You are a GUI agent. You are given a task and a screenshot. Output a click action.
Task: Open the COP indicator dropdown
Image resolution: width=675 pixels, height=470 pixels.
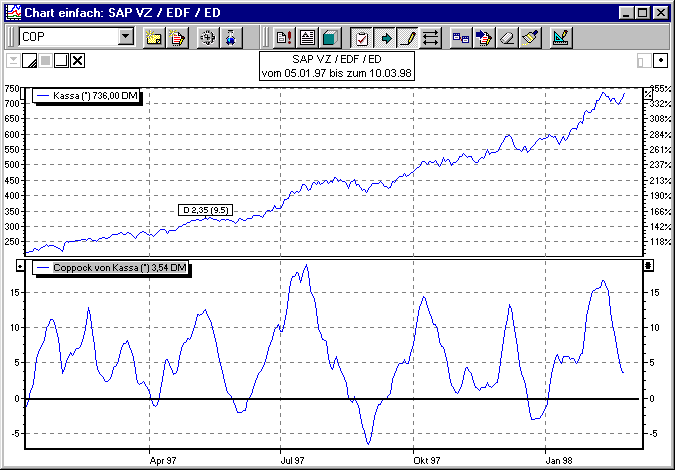[x=125, y=37]
